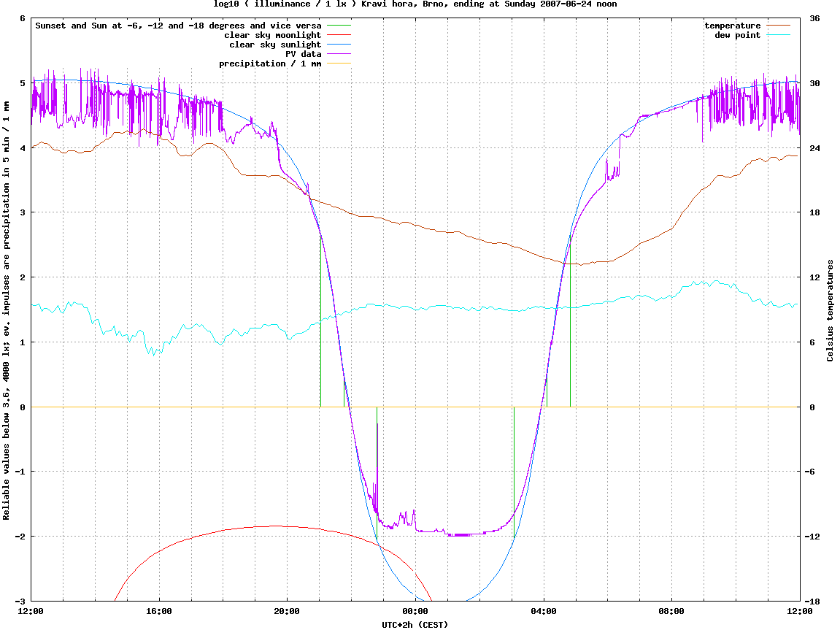Click the red moonlight legend line sample
This screenshot has width=840, height=630.
pos(339,35)
